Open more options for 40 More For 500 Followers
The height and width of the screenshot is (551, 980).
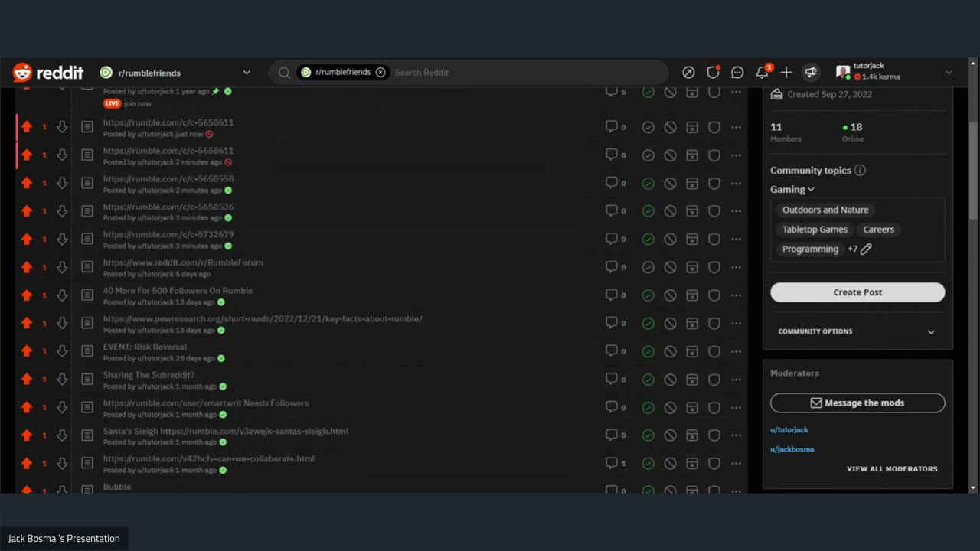[x=737, y=295]
